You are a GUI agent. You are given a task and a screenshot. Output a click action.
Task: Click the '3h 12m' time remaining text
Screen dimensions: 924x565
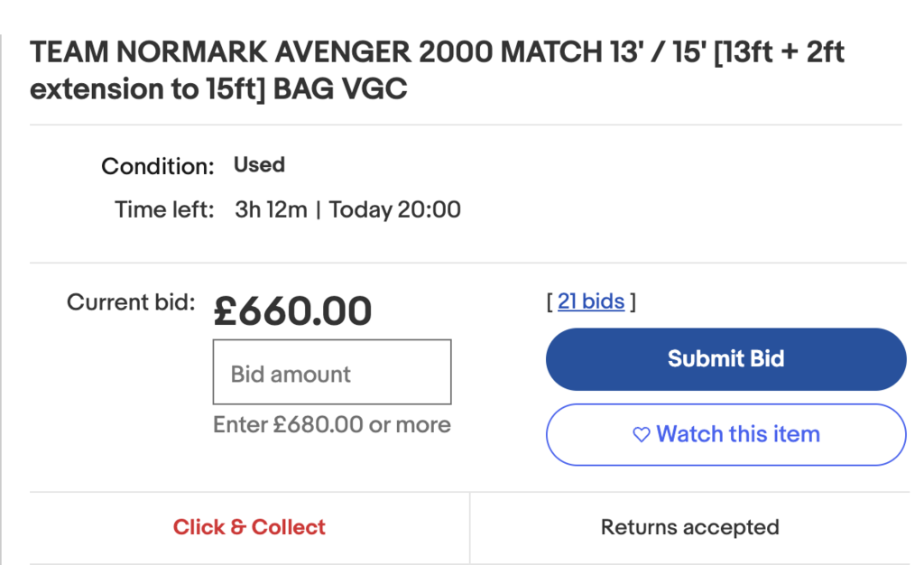271,210
